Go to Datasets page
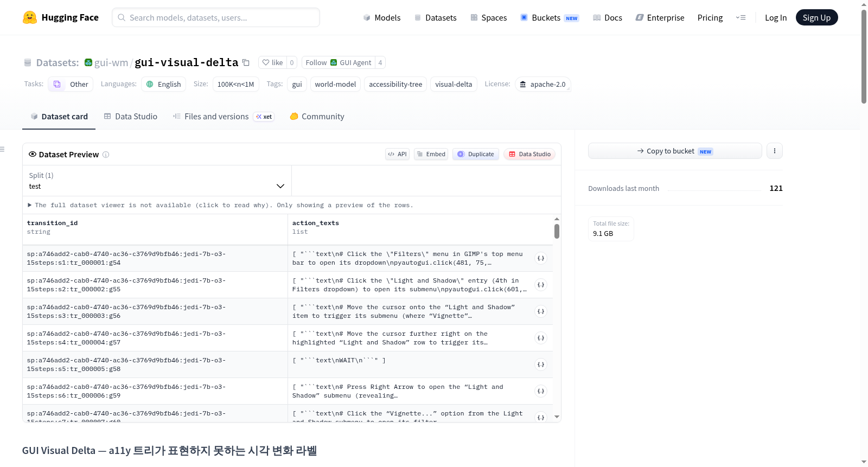This screenshot has width=868, height=467. pyautogui.click(x=436, y=17)
